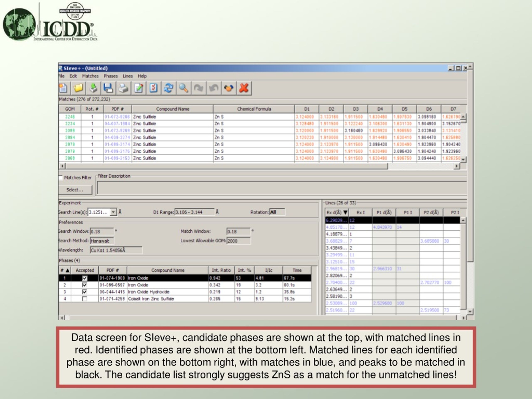Select match row with GOM 2994
532x399 pixels.
click(260, 138)
